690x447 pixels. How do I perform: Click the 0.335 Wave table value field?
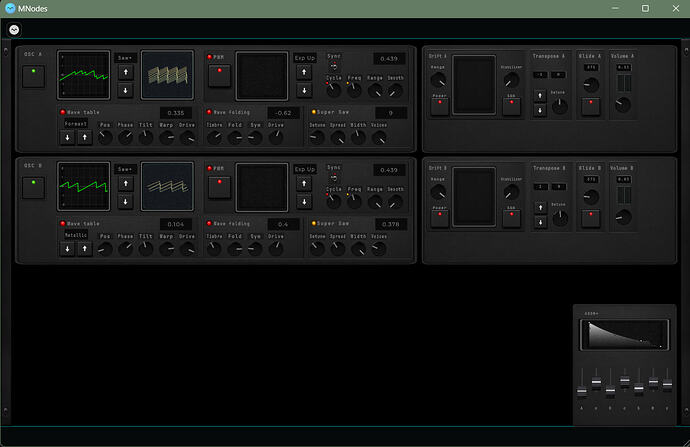pyautogui.click(x=176, y=113)
